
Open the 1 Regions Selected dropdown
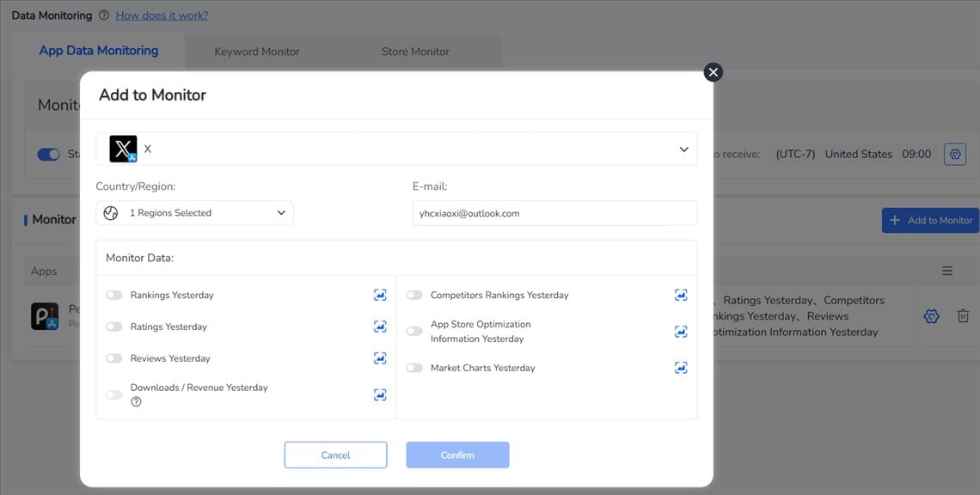tap(194, 213)
